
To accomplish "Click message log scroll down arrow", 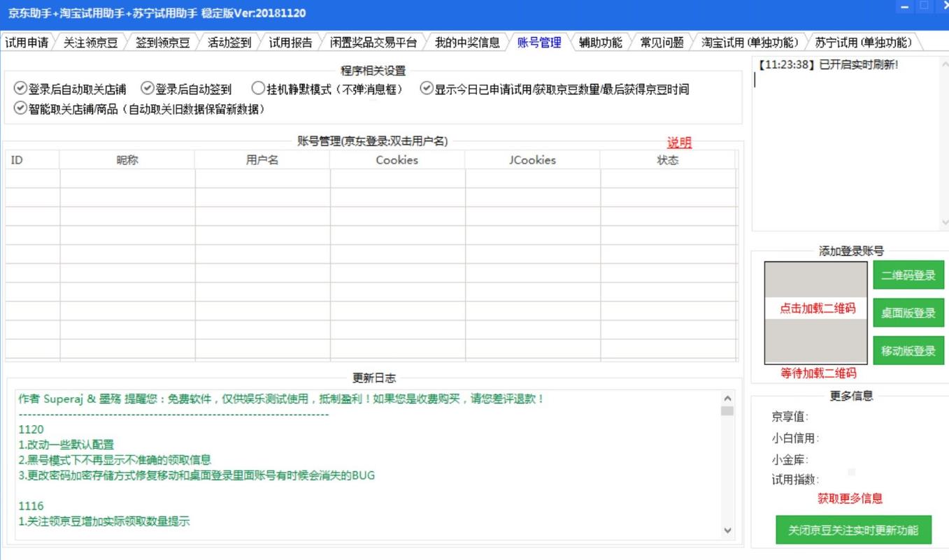I will [x=944, y=222].
